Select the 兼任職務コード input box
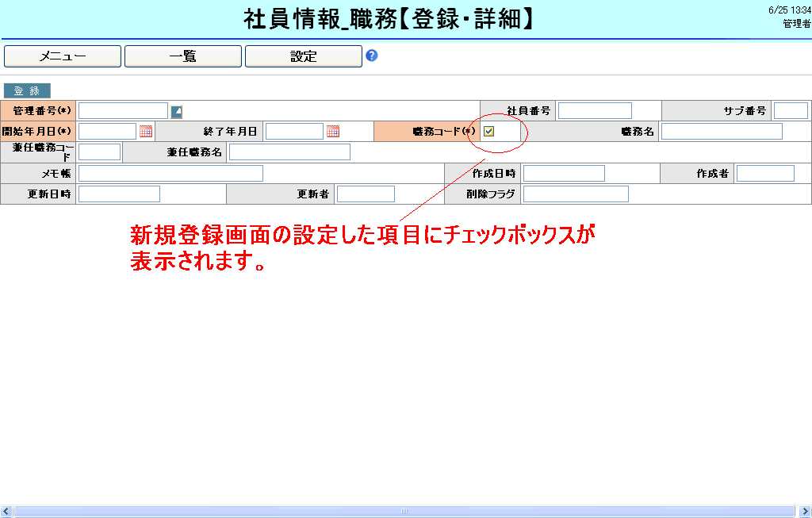812x518 pixels. tap(100, 152)
